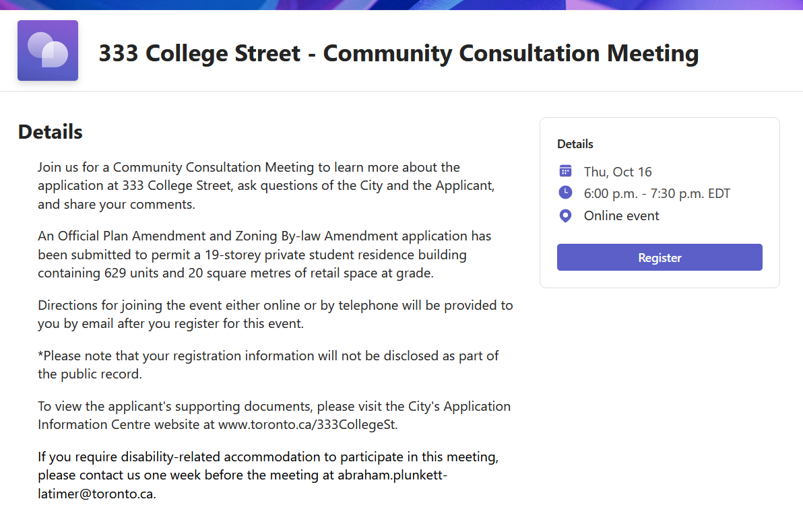Screen dimensions: 803x532
Task: Click the registration information privacy note
Action: point(268,364)
